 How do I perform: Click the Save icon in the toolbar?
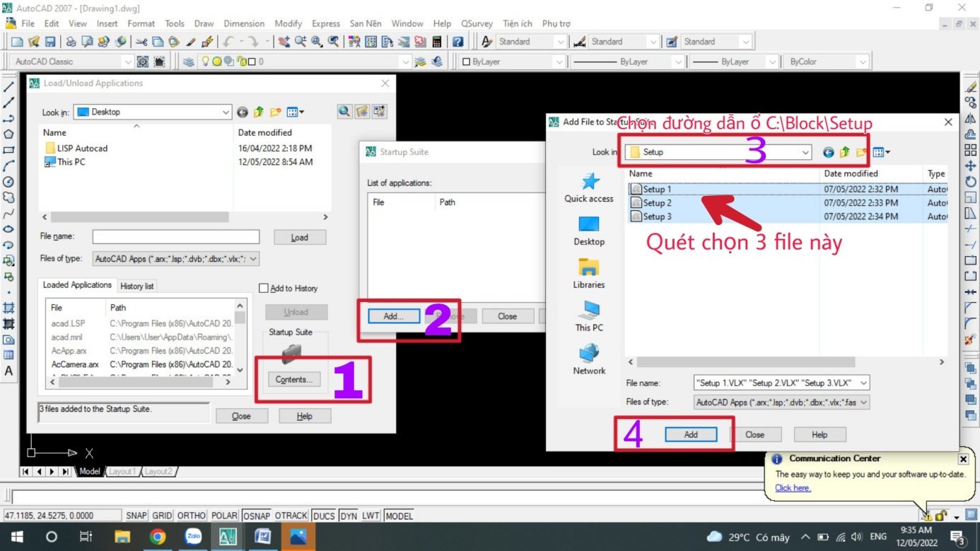coord(50,42)
